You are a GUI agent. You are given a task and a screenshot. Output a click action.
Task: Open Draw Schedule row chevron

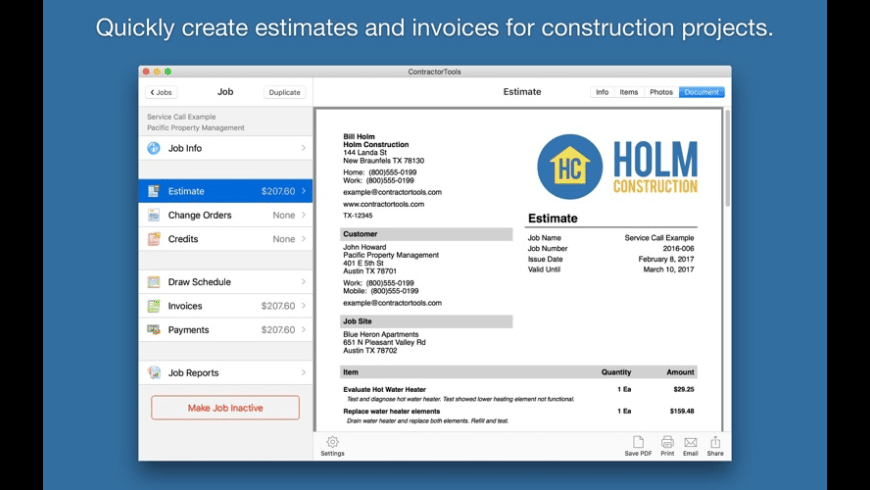[x=304, y=282]
